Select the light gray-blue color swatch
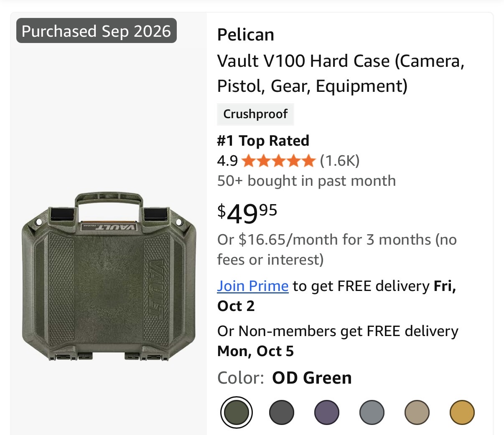Viewport: 504px width, 435px height. (x=372, y=412)
